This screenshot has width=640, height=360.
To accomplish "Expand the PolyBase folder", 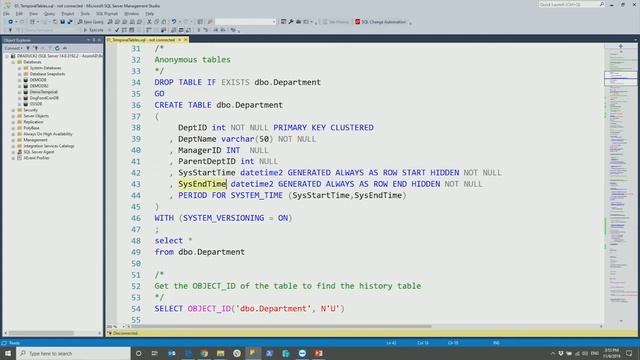I will point(13,128).
